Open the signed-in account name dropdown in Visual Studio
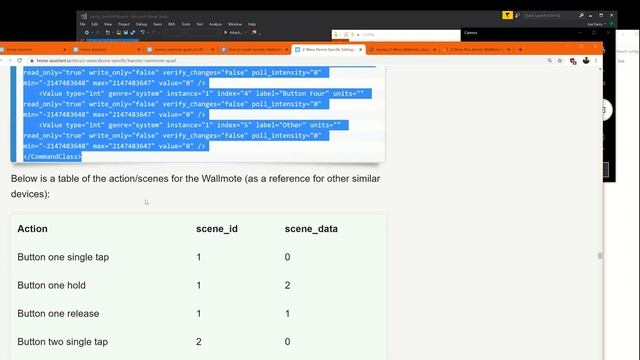The height and width of the screenshot is (360, 640). [x=597, y=24]
